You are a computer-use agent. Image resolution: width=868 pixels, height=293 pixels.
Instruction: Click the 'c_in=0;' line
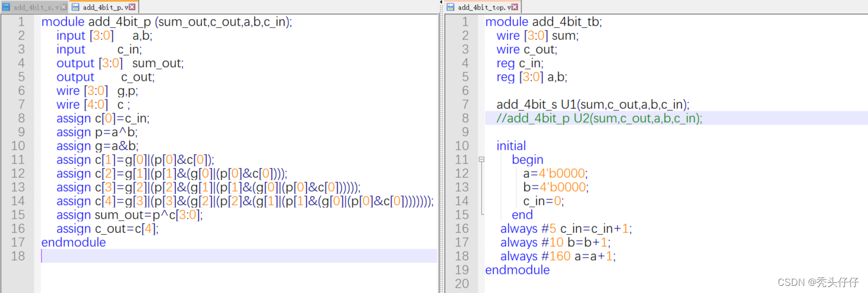(x=543, y=200)
